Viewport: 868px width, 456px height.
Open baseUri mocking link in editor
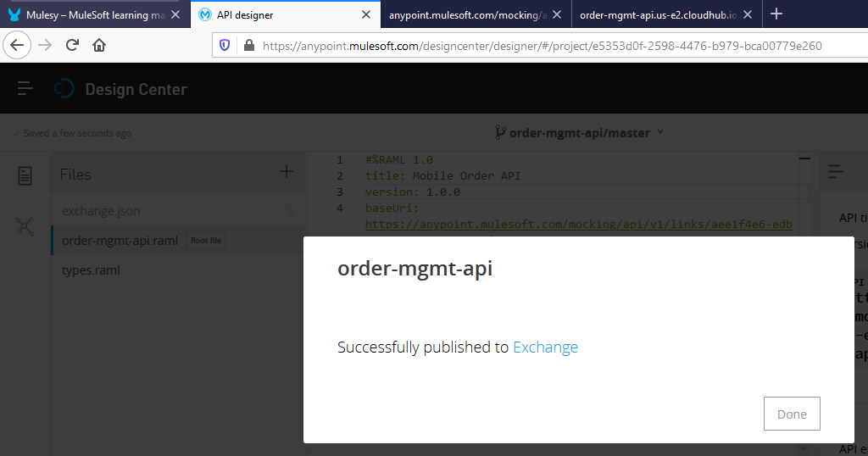click(578, 224)
